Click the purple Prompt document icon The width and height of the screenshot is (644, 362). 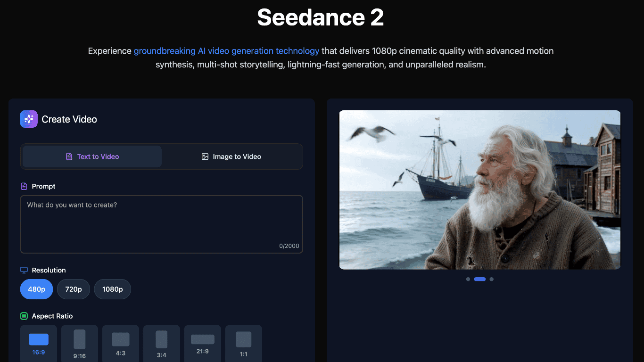[24, 186]
